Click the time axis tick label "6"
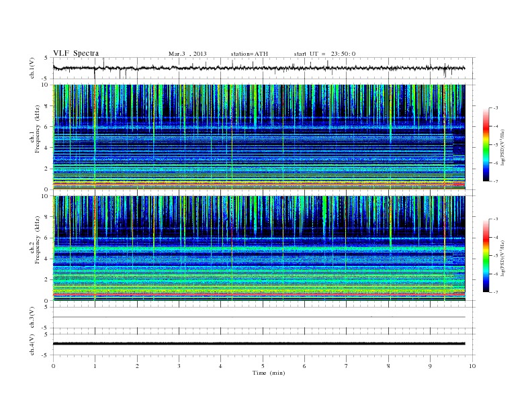Image resolution: width=532 pixels, height=411 pixels. (304, 366)
